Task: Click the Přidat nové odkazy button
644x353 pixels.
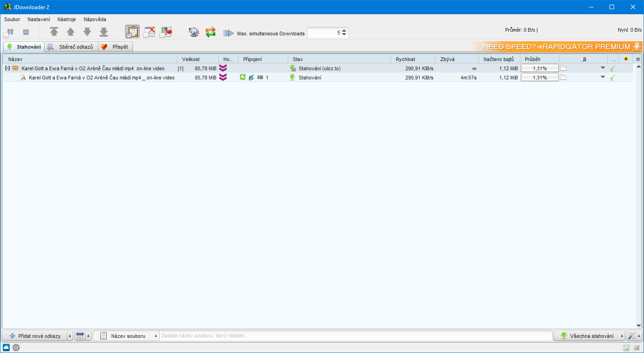Action: coord(34,336)
